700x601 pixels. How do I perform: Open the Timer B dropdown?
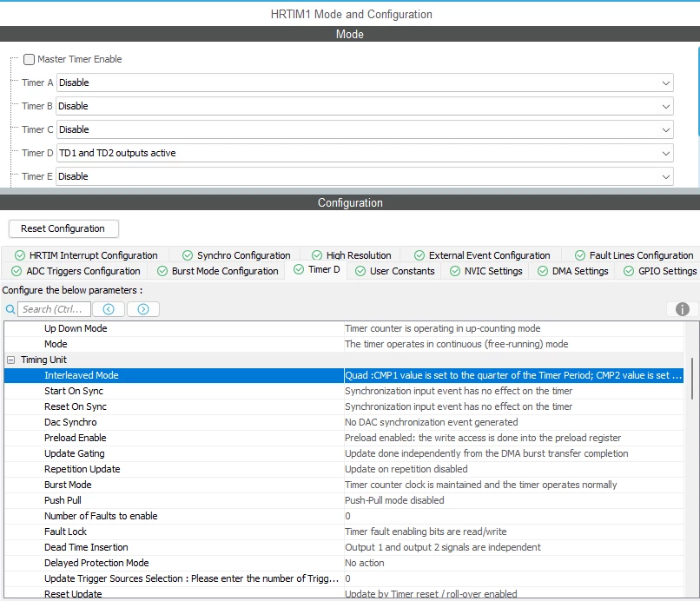coord(365,106)
